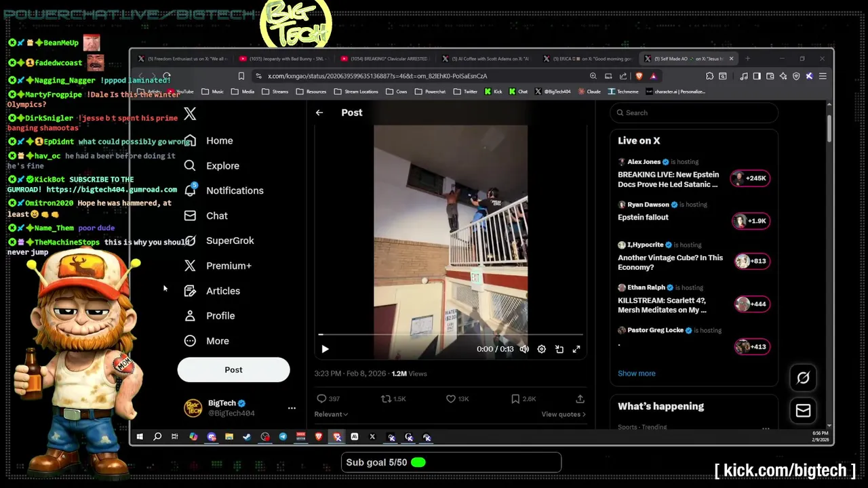Open the Music bookmarks folder
The height and width of the screenshot is (488, 868).
212,91
